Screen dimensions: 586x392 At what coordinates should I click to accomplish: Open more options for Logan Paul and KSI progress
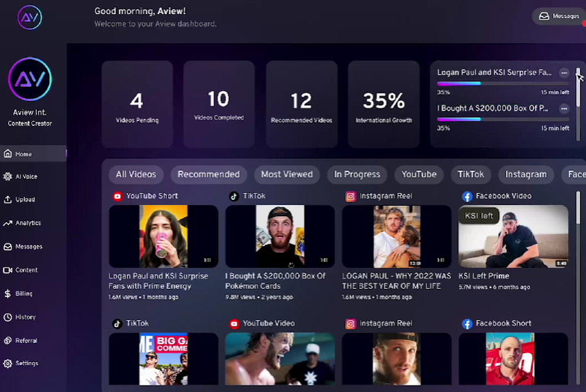click(x=564, y=73)
